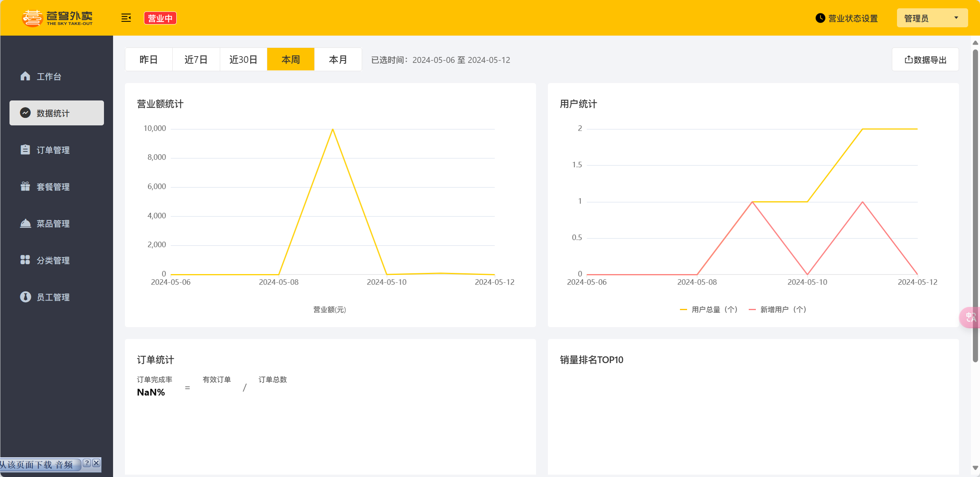980x477 pixels.
Task: Toggle 用户总量 legend series visibility
Action: click(x=709, y=310)
